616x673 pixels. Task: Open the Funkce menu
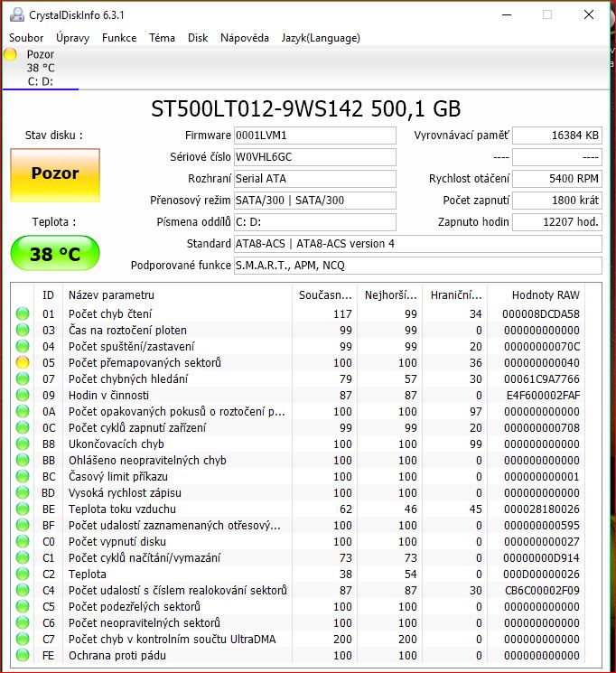tap(119, 38)
